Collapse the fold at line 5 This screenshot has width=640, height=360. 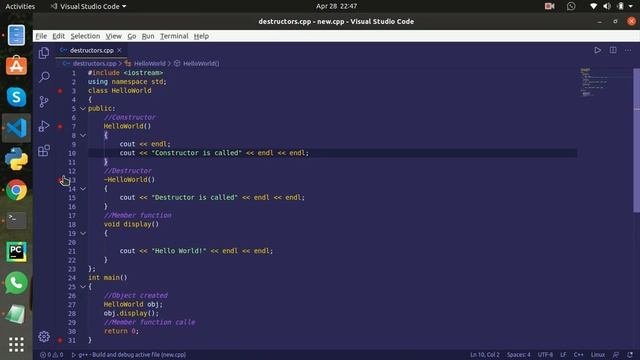[x=83, y=109]
